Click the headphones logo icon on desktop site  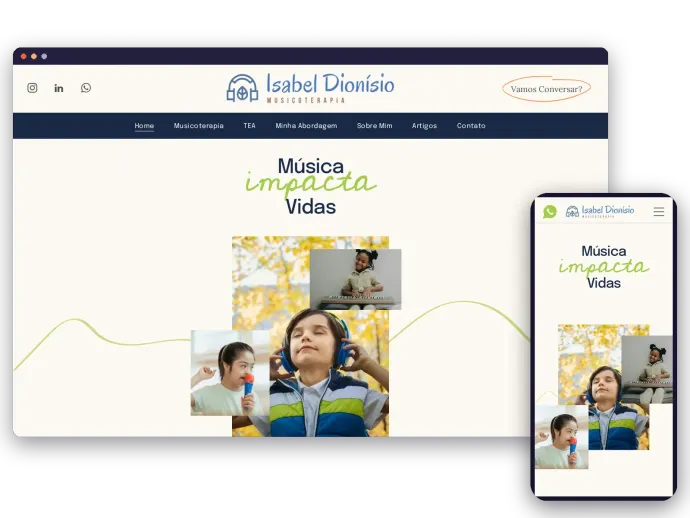[x=242, y=88]
